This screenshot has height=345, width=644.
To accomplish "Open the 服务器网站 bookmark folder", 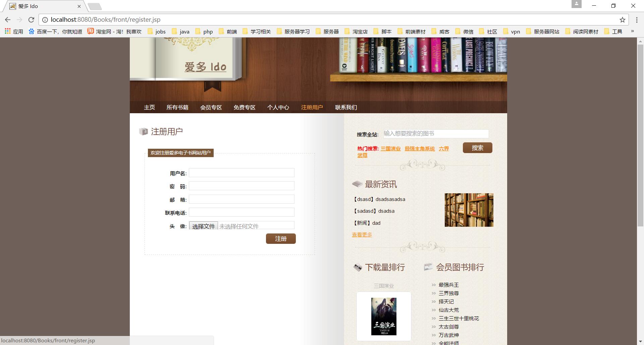I will pos(543,31).
